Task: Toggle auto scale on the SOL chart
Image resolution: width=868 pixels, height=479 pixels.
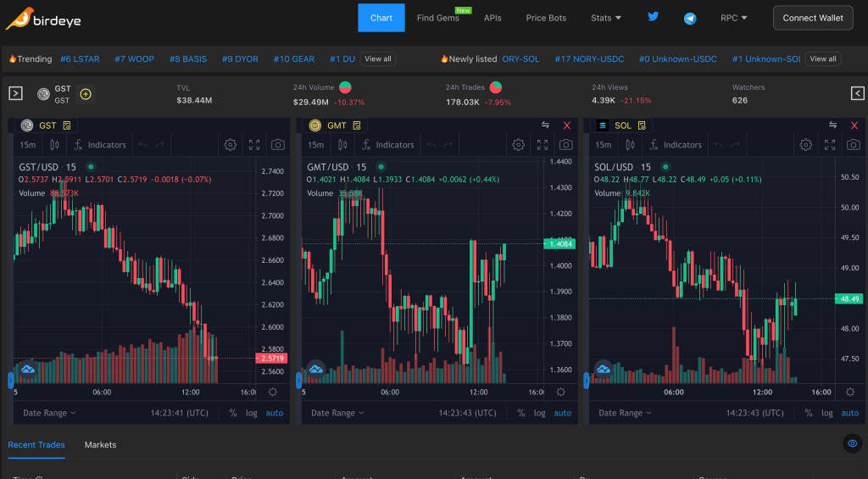Action: click(849, 413)
